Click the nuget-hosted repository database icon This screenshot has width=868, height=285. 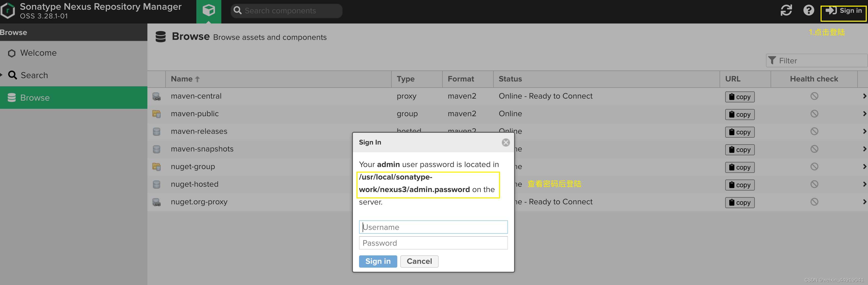click(x=157, y=184)
